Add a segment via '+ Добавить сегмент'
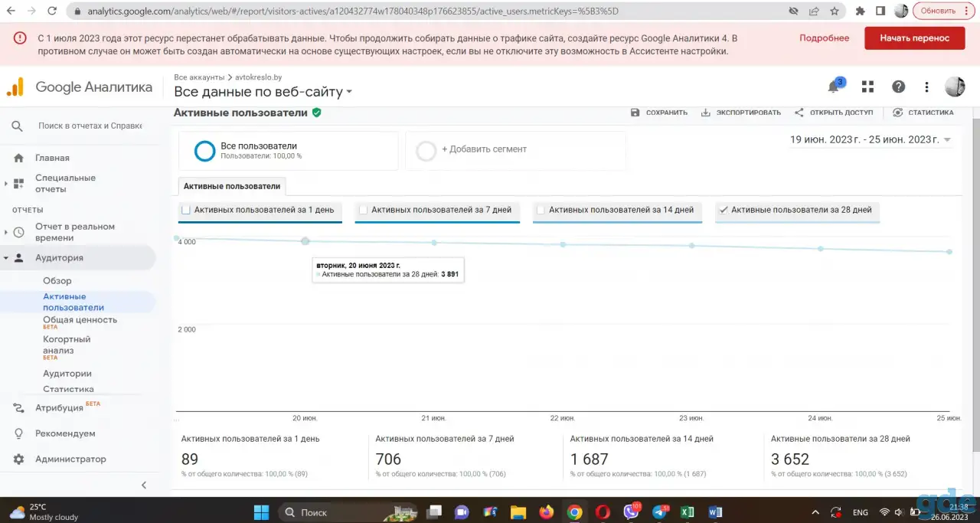 [484, 149]
